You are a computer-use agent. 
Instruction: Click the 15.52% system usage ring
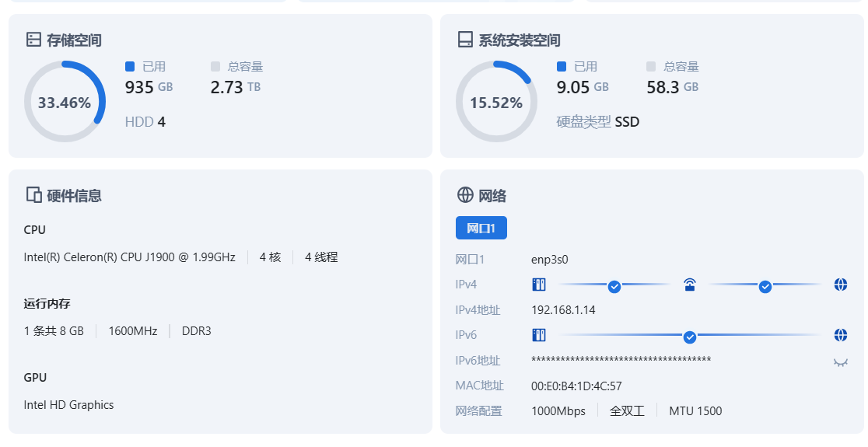coord(496,102)
